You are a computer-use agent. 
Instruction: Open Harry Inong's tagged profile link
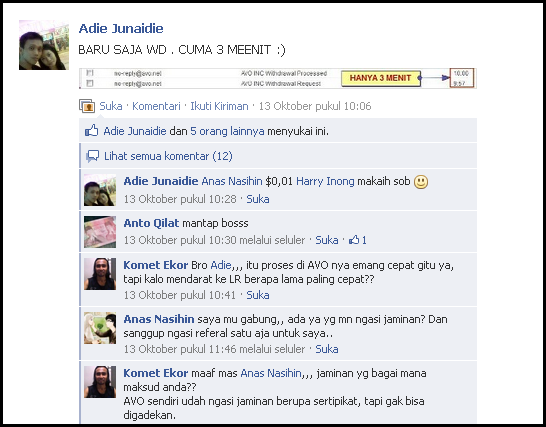(325, 181)
